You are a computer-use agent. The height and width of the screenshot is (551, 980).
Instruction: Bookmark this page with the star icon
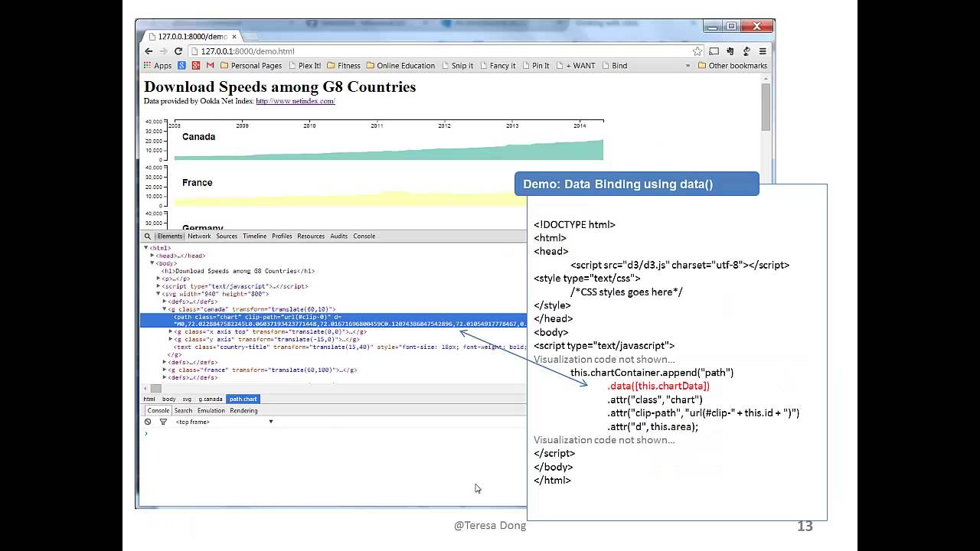pyautogui.click(x=697, y=51)
